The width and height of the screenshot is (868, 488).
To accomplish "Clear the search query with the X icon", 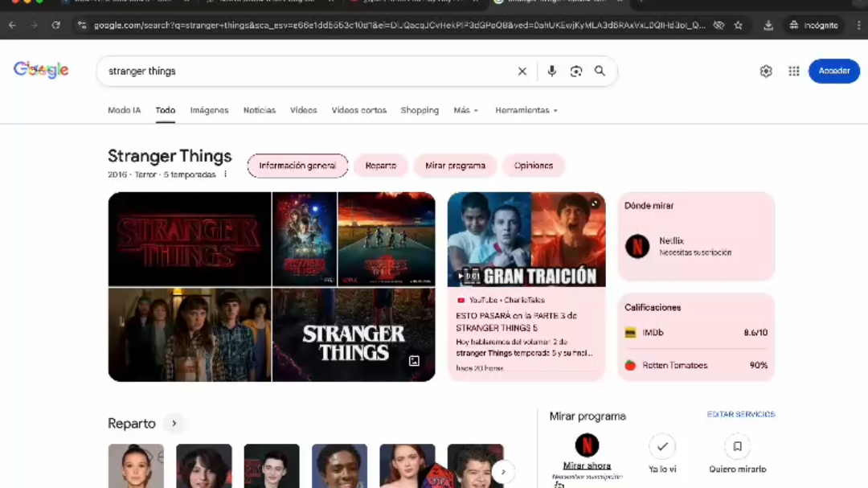I will (x=522, y=71).
